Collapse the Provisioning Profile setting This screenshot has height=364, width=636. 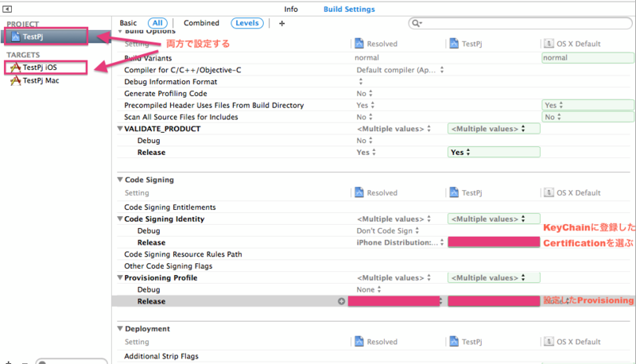point(120,277)
